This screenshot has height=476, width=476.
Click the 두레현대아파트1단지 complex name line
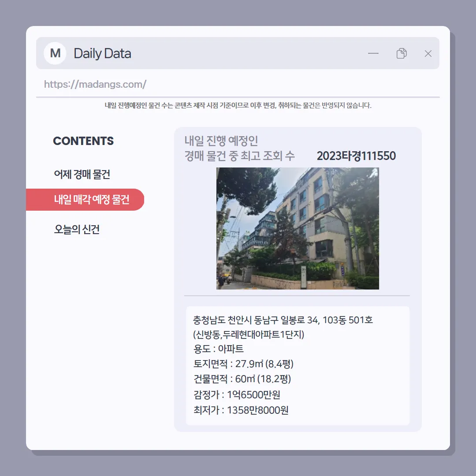[x=249, y=335]
